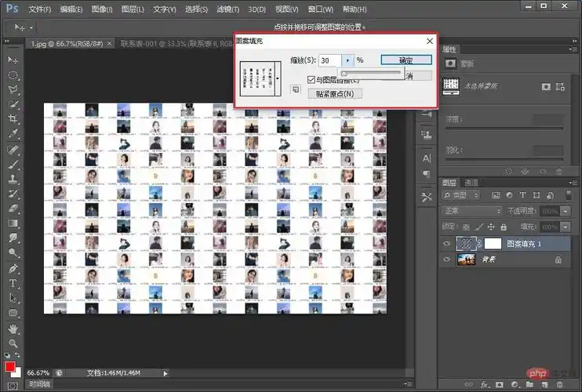Open the 正常 blend mode dropdown
The height and width of the screenshot is (392, 582).
[471, 211]
